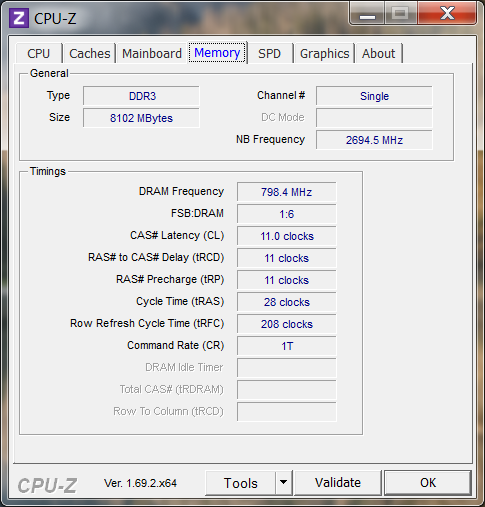Click the disabled maximize button
485x507 pixels.
(400, 14)
